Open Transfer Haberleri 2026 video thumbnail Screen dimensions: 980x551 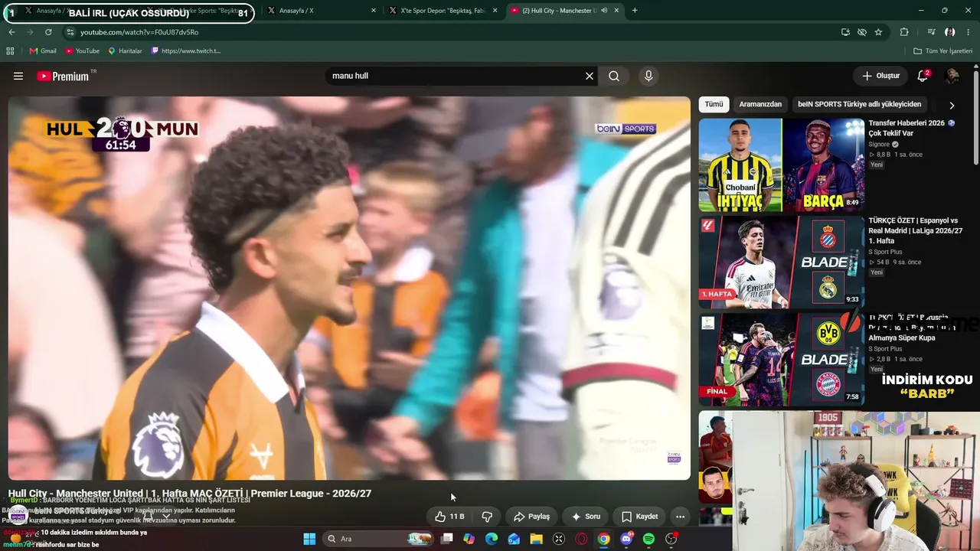(x=782, y=165)
